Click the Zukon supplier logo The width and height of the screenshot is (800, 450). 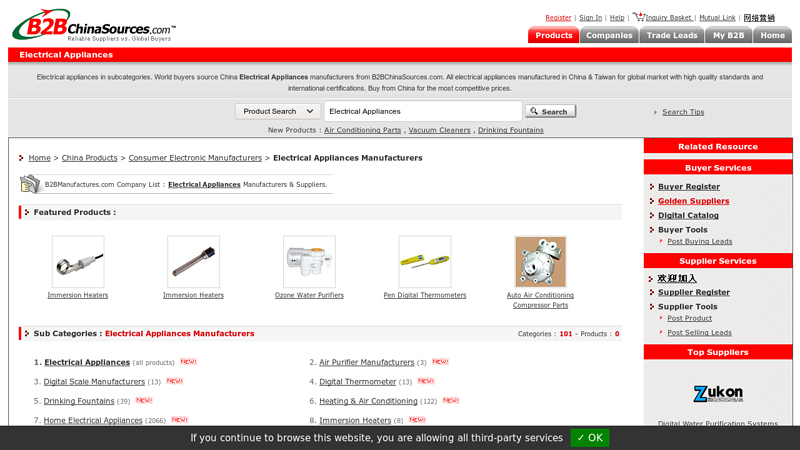[718, 393]
